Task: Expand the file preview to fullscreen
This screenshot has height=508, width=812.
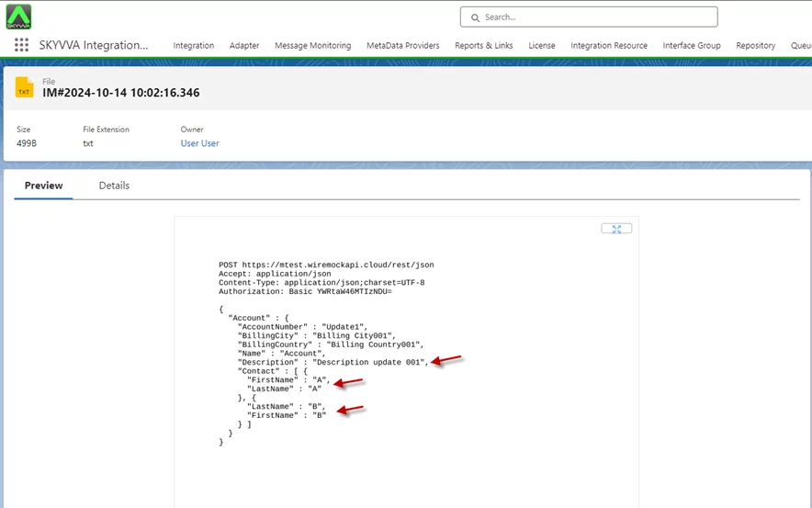Action: point(616,229)
